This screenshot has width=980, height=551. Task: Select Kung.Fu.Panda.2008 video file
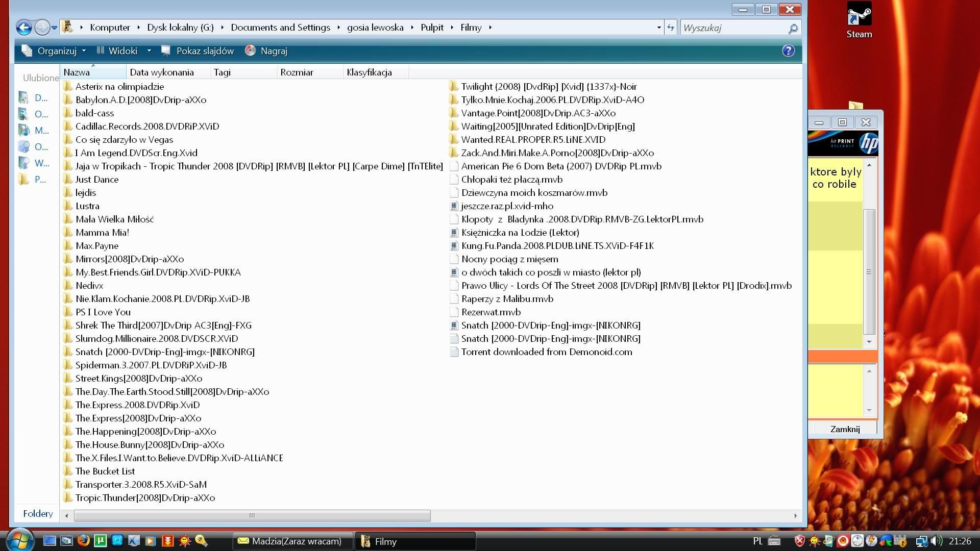552,246
